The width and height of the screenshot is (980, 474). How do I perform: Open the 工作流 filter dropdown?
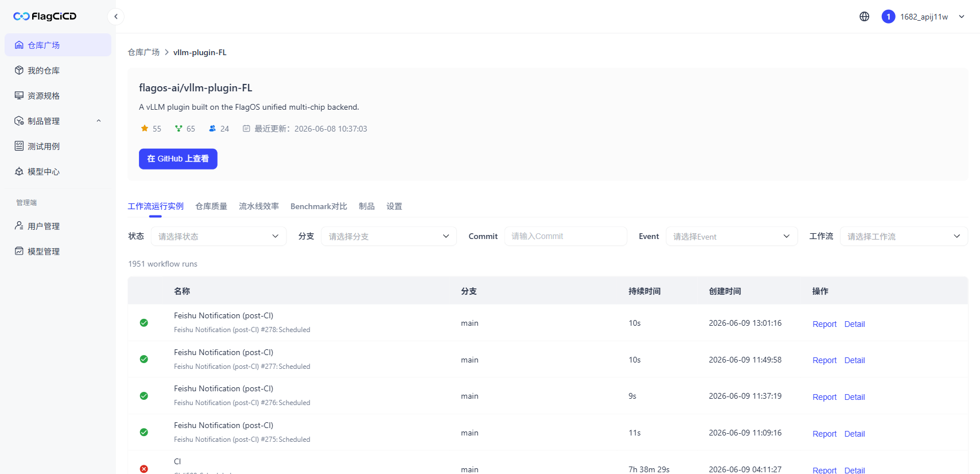pos(904,236)
